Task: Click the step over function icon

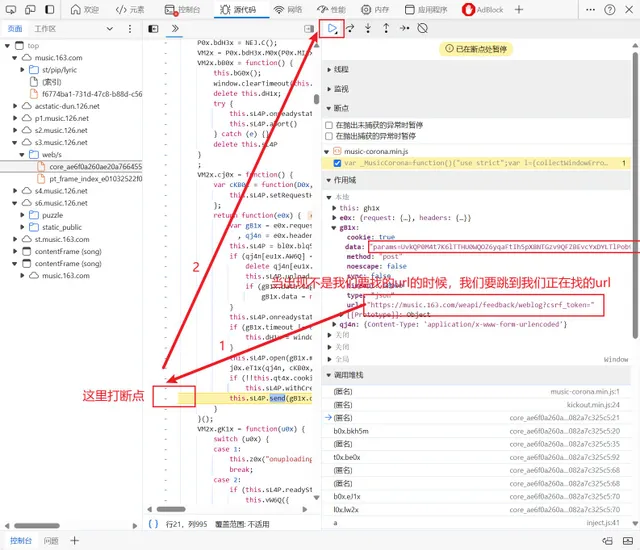Action: pos(350,28)
